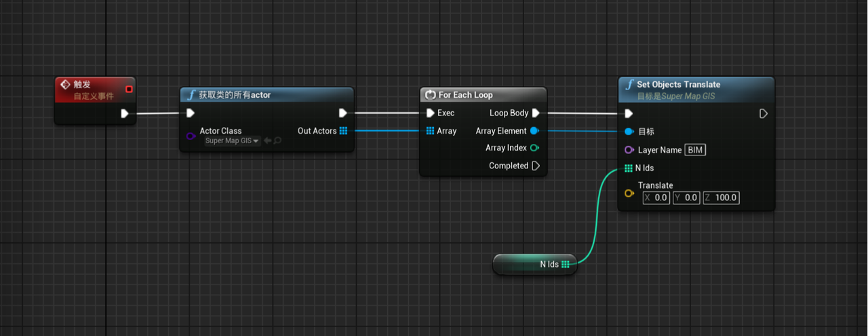Click the magnifier browse icon beside Actor Class

click(x=277, y=141)
